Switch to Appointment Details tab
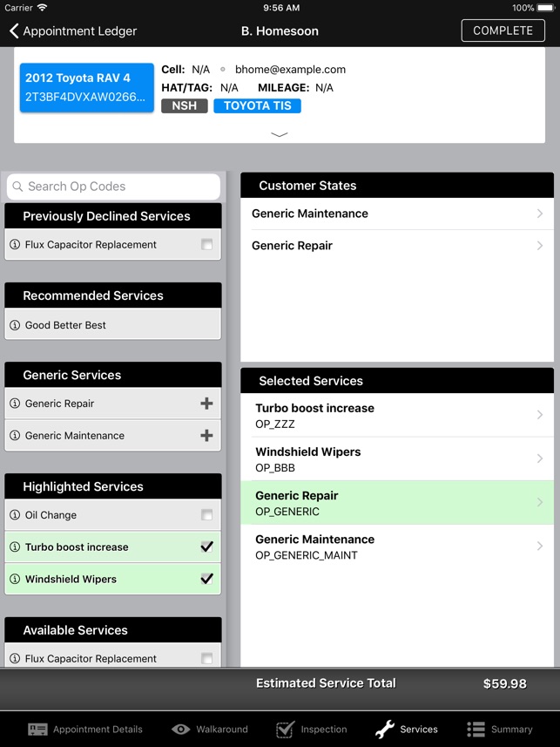Image resolution: width=560 pixels, height=747 pixels. pyautogui.click(x=85, y=730)
